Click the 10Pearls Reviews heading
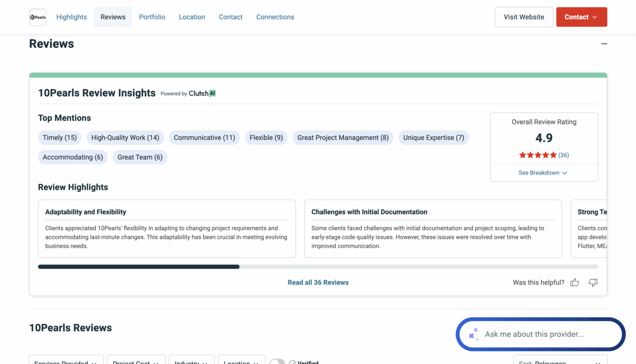The width and height of the screenshot is (636, 364). point(71,328)
